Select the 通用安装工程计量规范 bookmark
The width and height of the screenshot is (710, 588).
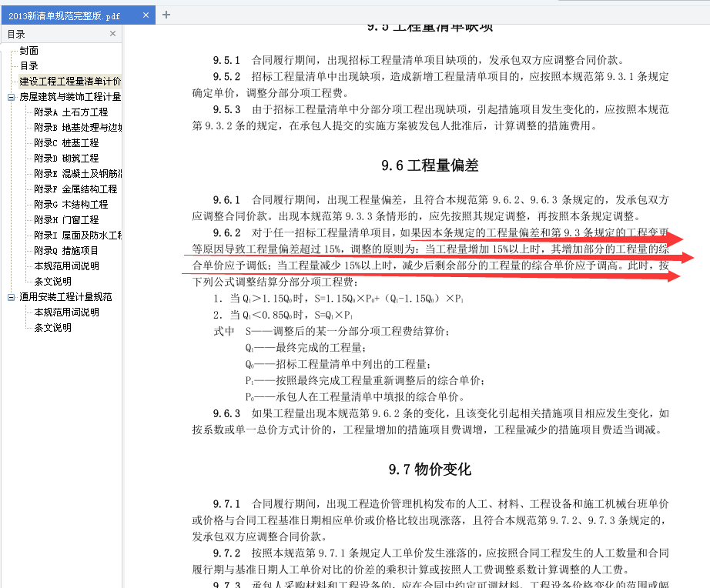(x=65, y=297)
